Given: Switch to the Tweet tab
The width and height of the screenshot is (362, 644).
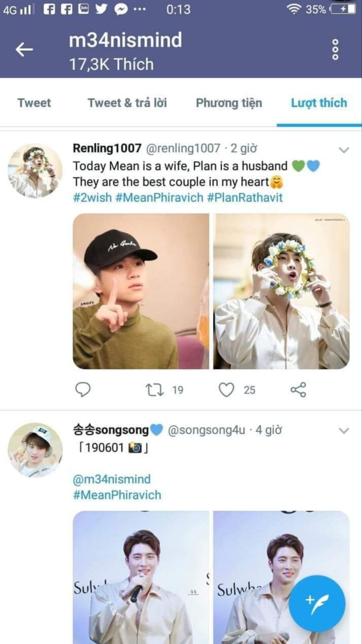Looking at the screenshot, I should 34,103.
